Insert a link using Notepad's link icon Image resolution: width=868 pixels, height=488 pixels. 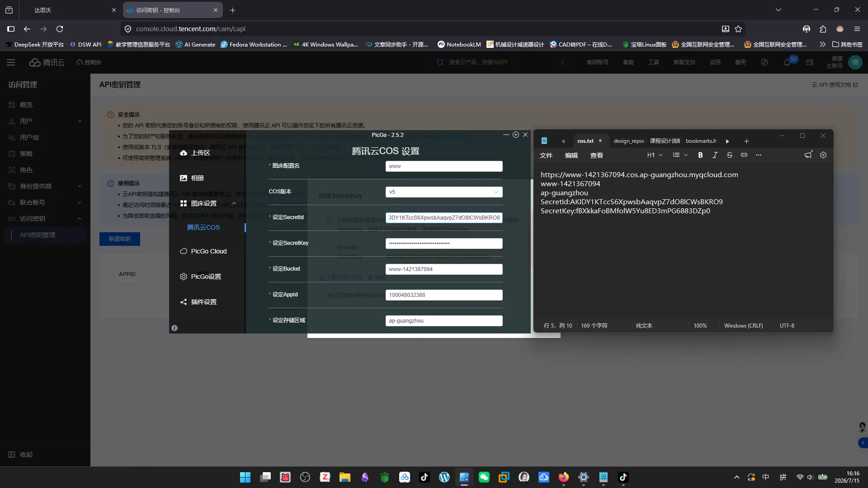coord(744,155)
